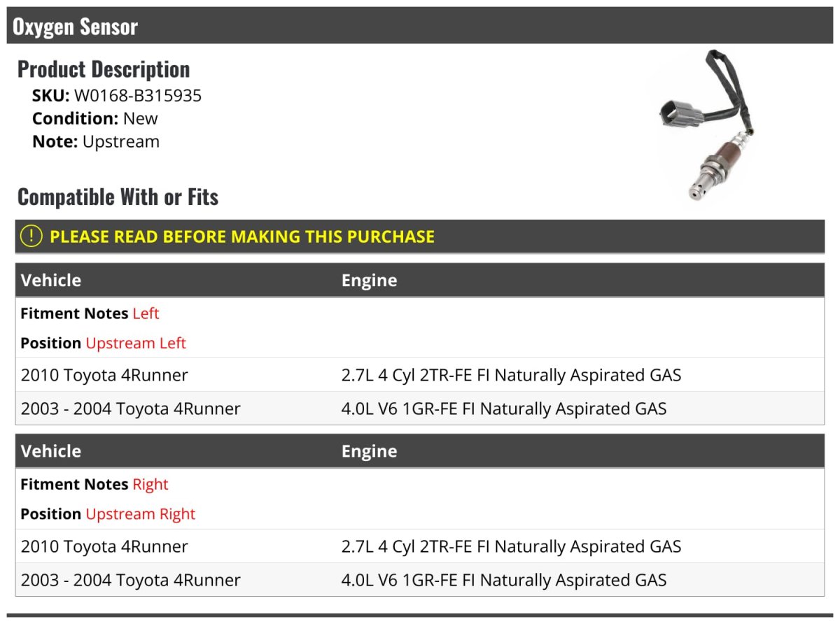The image size is (840, 624).
Task: Click the Fitment Notes 'Left' value
Action: tap(146, 313)
